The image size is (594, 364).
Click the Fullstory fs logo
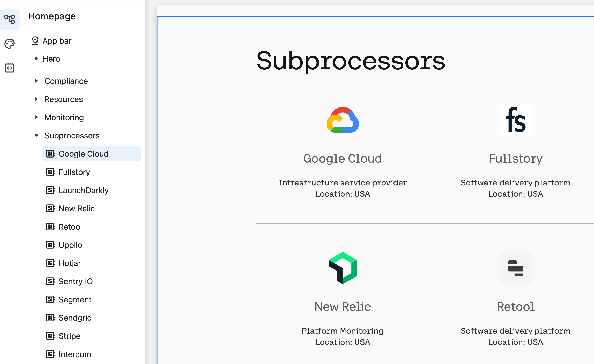point(515,120)
